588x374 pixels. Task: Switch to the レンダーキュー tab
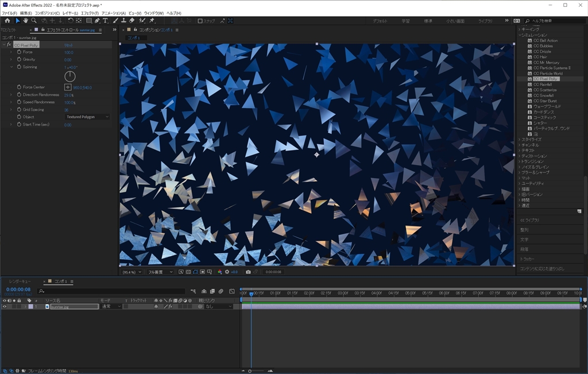coord(20,282)
